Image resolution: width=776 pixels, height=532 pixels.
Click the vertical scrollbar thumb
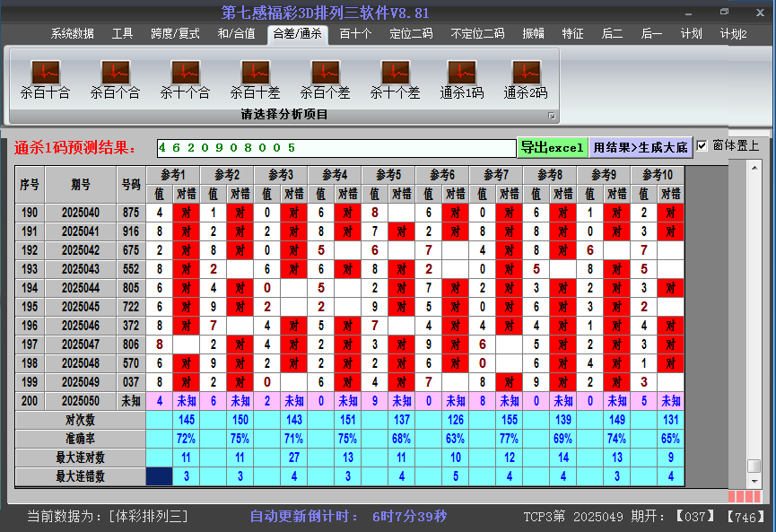[754, 467]
